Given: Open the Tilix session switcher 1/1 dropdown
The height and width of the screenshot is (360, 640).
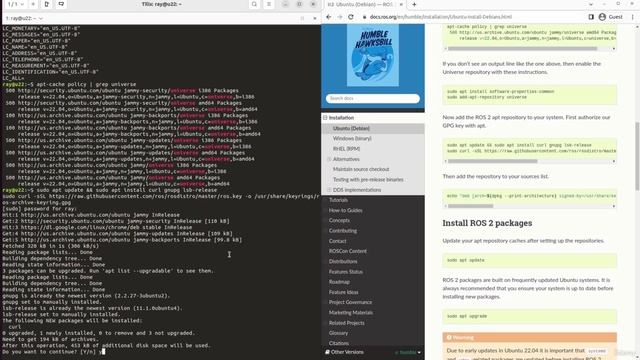Looking at the screenshot, I should click(x=16, y=4).
